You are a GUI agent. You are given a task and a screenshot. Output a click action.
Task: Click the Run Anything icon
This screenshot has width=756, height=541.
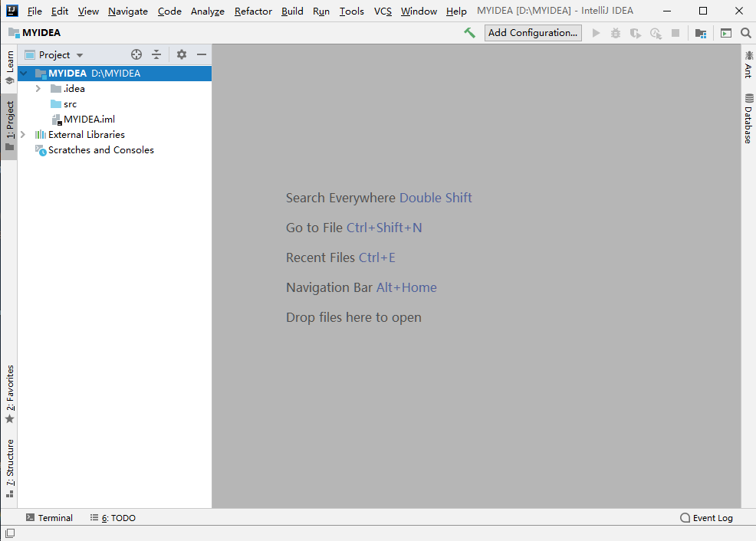725,33
